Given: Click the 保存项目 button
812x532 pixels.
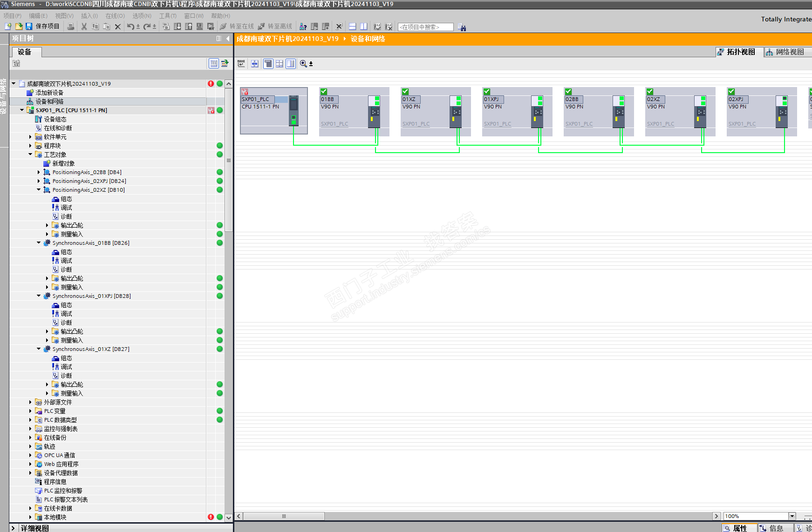Looking at the screenshot, I should point(42,27).
